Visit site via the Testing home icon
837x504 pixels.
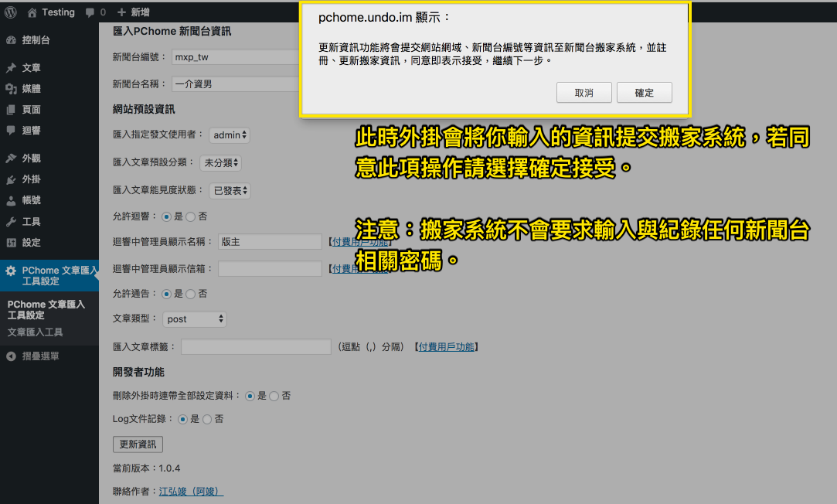pos(32,12)
